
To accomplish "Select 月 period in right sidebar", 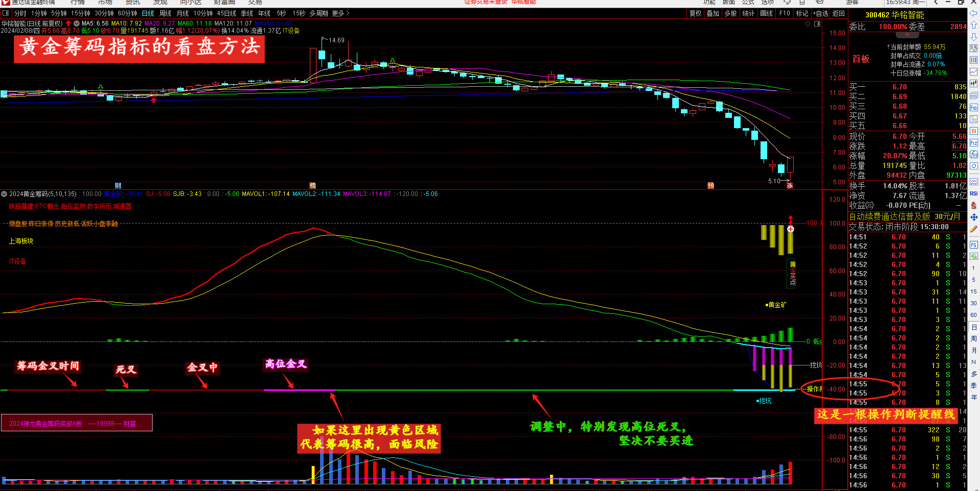I will (x=973, y=350).
